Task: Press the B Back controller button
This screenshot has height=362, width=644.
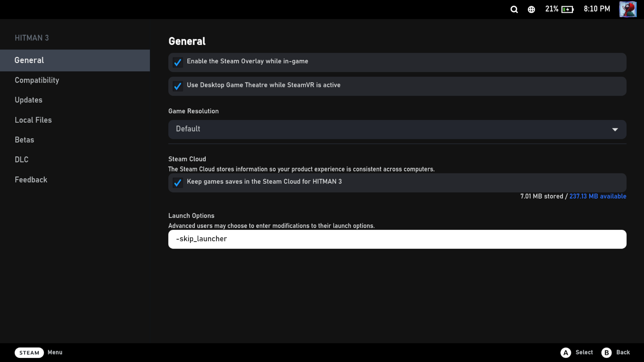Action: [x=606, y=352]
